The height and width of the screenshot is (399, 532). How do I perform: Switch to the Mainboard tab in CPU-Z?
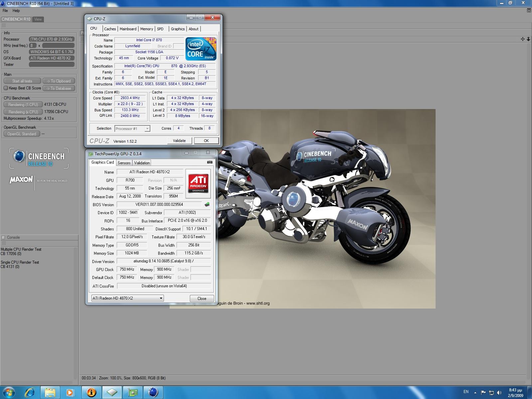[128, 29]
